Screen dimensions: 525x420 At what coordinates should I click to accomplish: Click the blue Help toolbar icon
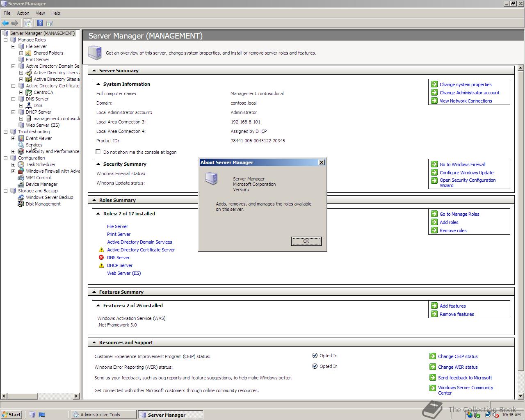point(40,23)
